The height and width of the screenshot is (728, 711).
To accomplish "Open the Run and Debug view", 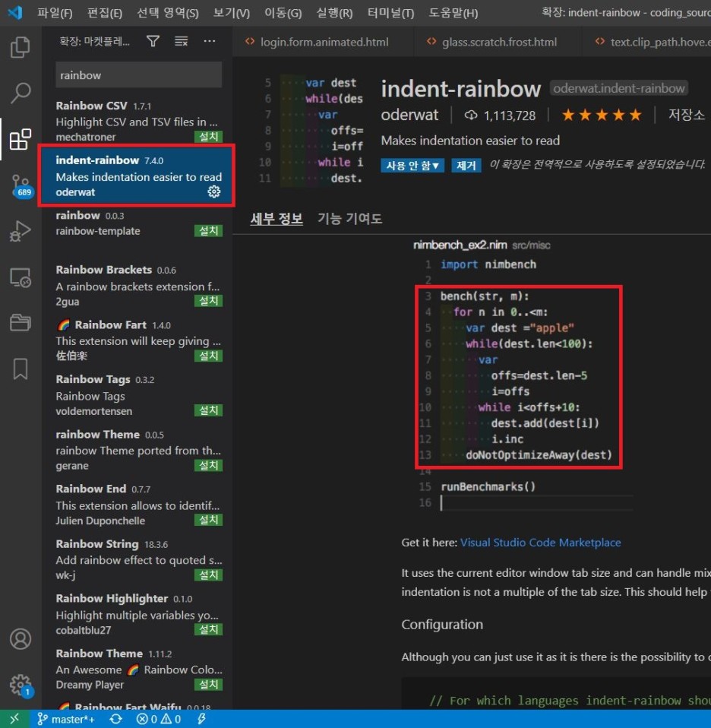I will (x=21, y=231).
